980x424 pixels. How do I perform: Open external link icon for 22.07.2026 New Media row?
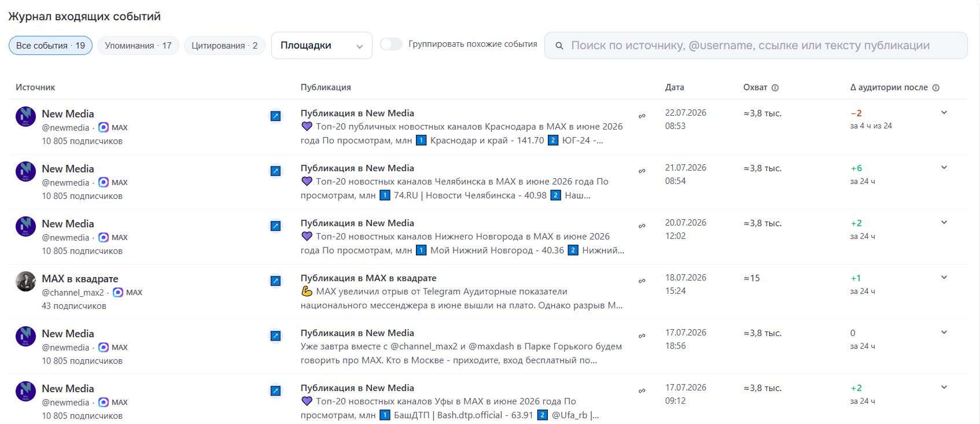coord(276,116)
